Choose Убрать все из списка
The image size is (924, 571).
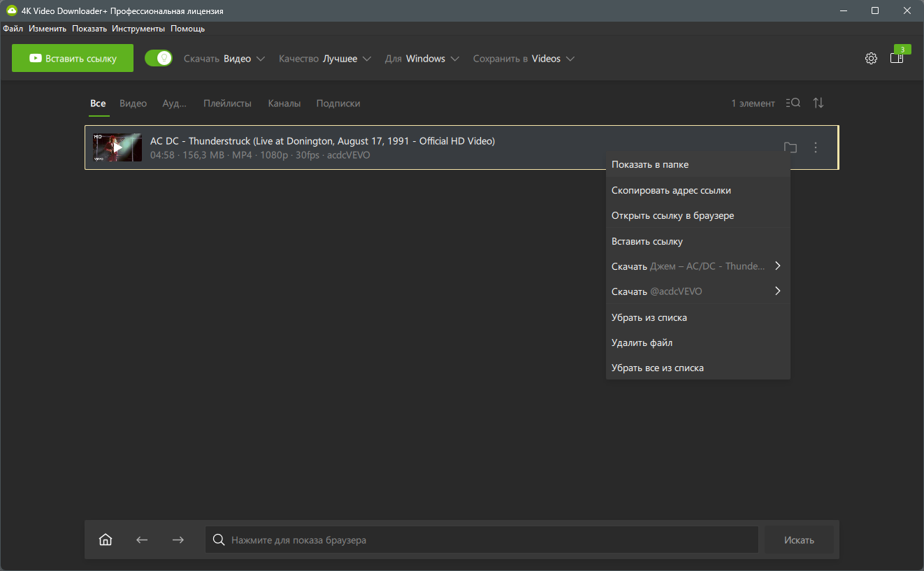(698, 368)
